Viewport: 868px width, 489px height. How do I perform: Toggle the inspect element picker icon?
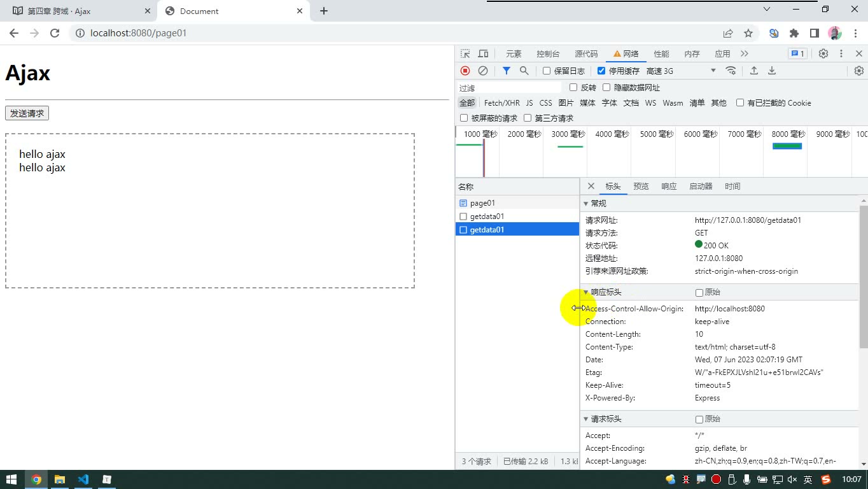click(465, 53)
